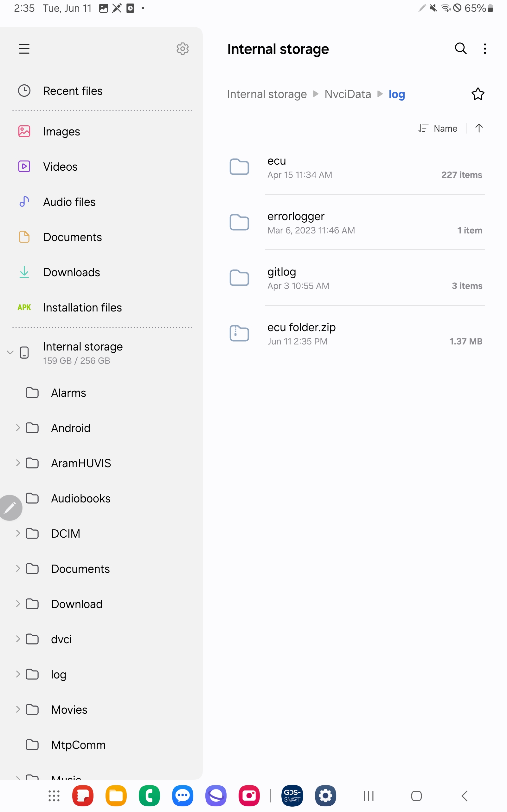The image size is (507, 812).
Task: Collapse the Internal storage tree
Action: tap(10, 352)
